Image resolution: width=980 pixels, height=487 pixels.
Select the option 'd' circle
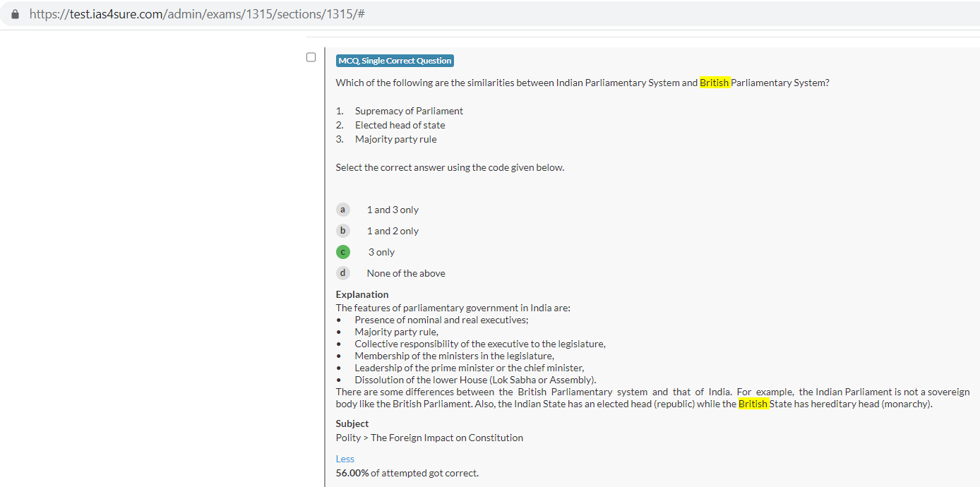[x=342, y=273]
